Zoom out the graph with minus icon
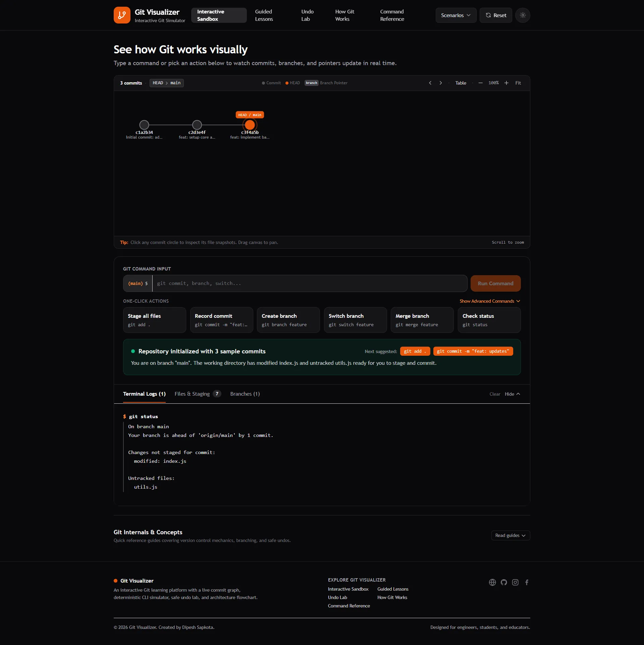This screenshot has width=644, height=645. [x=480, y=83]
